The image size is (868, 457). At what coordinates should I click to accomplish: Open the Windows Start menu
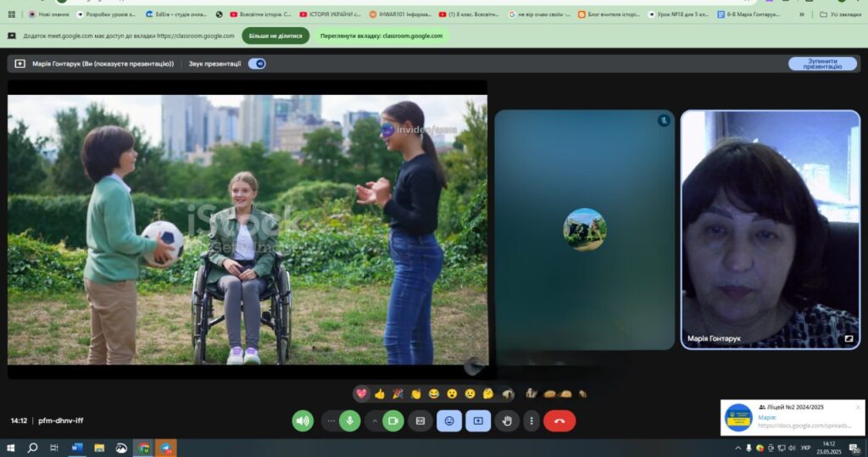click(x=10, y=448)
